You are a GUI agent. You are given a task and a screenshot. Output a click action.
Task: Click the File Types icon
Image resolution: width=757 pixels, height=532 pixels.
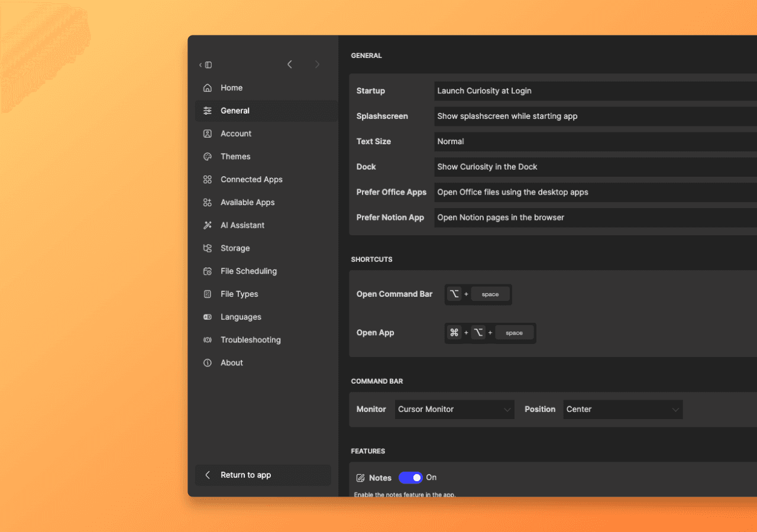point(208,294)
